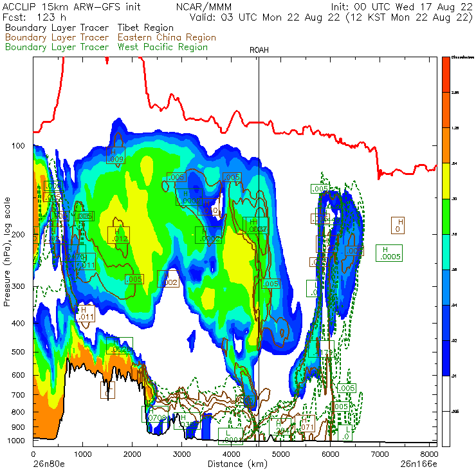Click the '200' pressure tick label
This screenshot has height=476, width=476.
pos(18,234)
